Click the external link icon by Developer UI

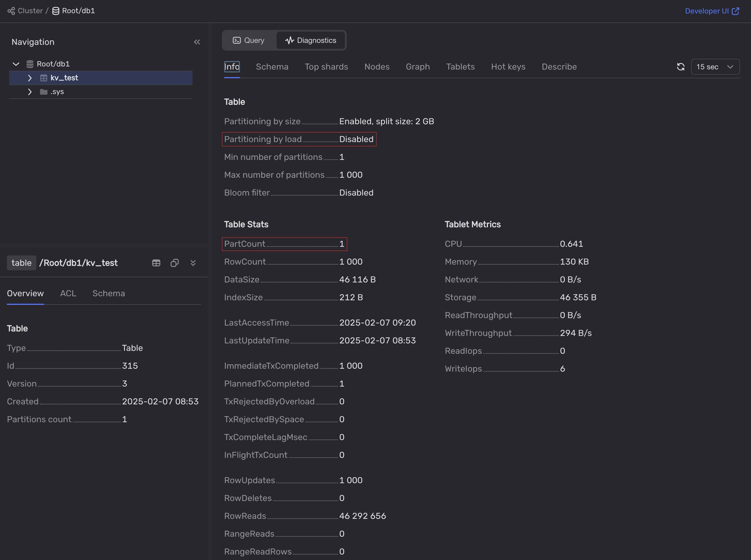coord(735,11)
